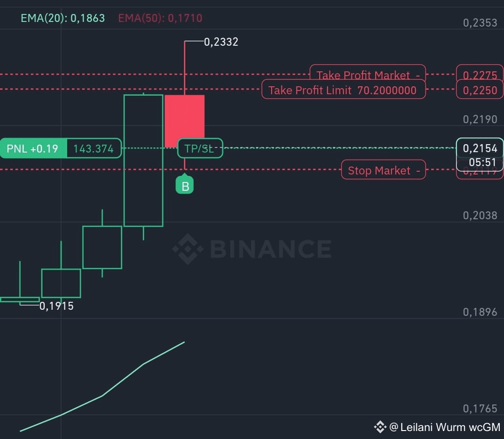Click the green B buy marker

point(184,185)
